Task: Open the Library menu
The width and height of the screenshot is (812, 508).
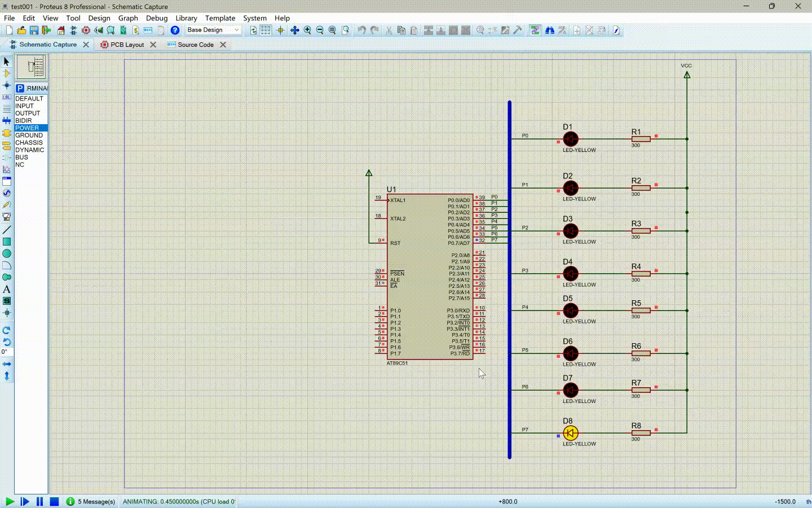Action: coord(186,18)
